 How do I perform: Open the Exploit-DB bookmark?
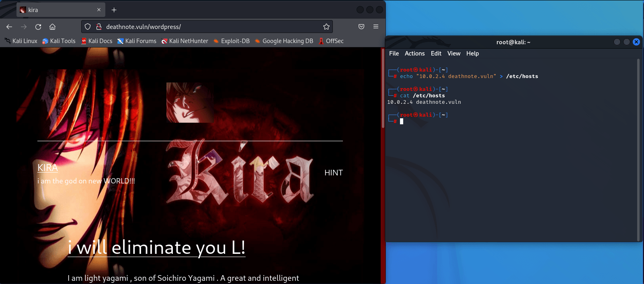232,41
